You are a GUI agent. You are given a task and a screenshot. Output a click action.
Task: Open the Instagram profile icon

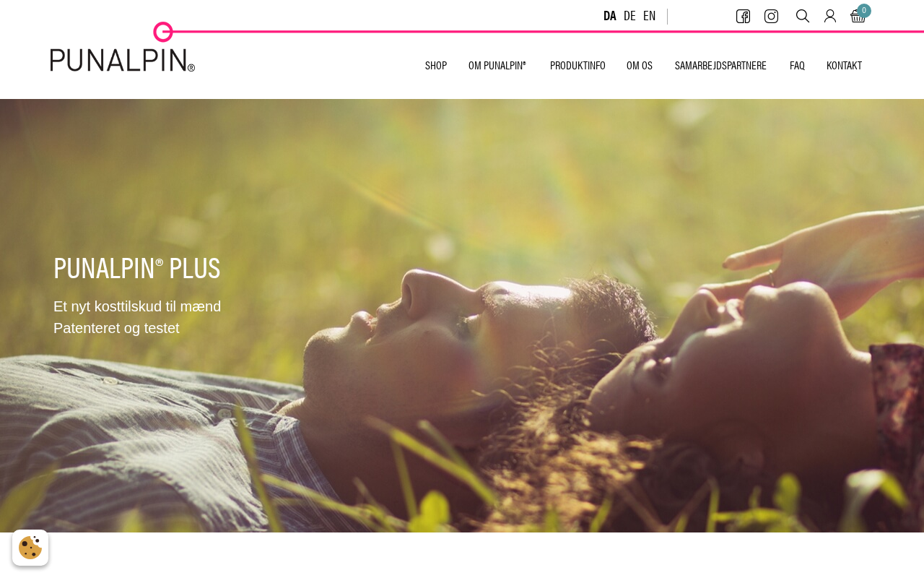[771, 16]
